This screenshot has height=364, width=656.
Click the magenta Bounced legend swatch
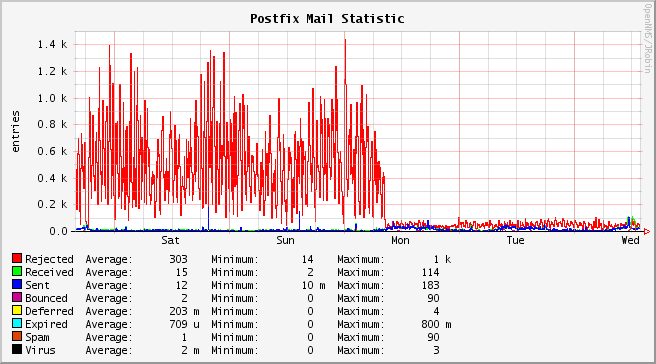(x=17, y=297)
